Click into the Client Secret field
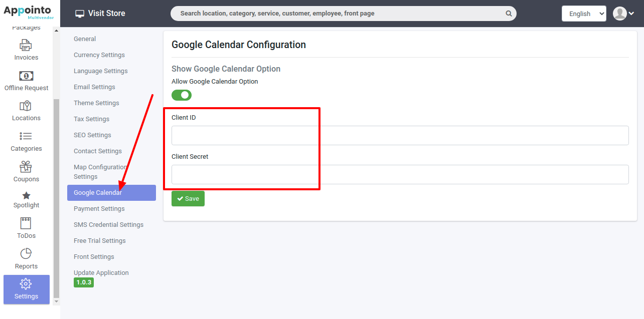 pyautogui.click(x=400, y=175)
